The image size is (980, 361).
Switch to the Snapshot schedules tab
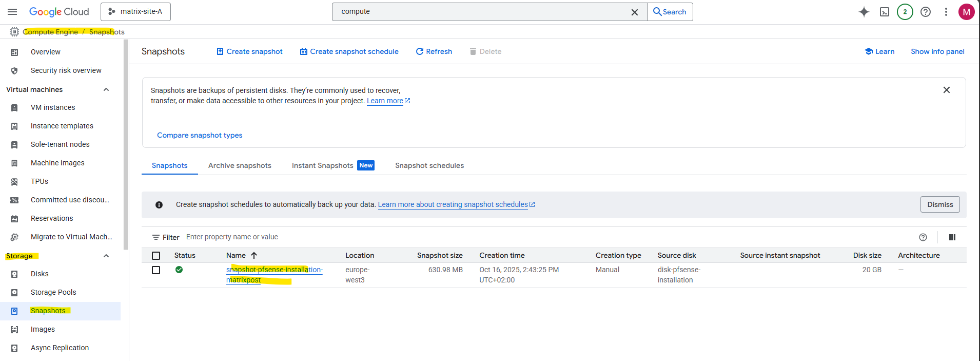point(429,166)
